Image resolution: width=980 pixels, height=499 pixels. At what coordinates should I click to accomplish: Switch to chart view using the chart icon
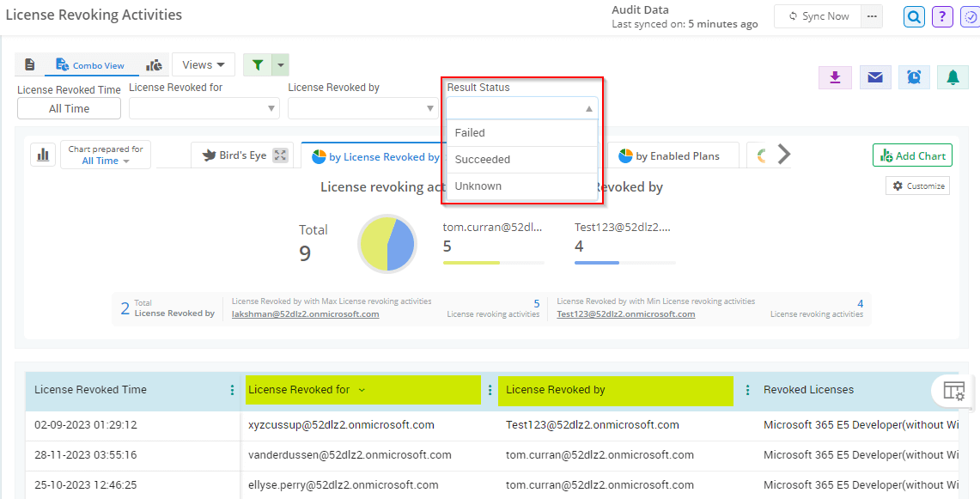[154, 64]
